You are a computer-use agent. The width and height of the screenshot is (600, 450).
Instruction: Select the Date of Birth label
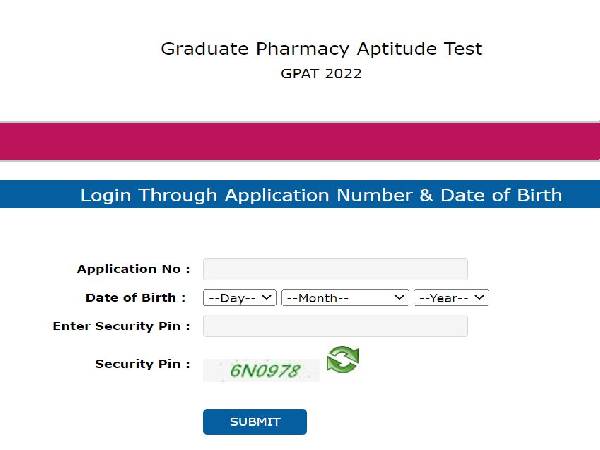pyautogui.click(x=136, y=297)
